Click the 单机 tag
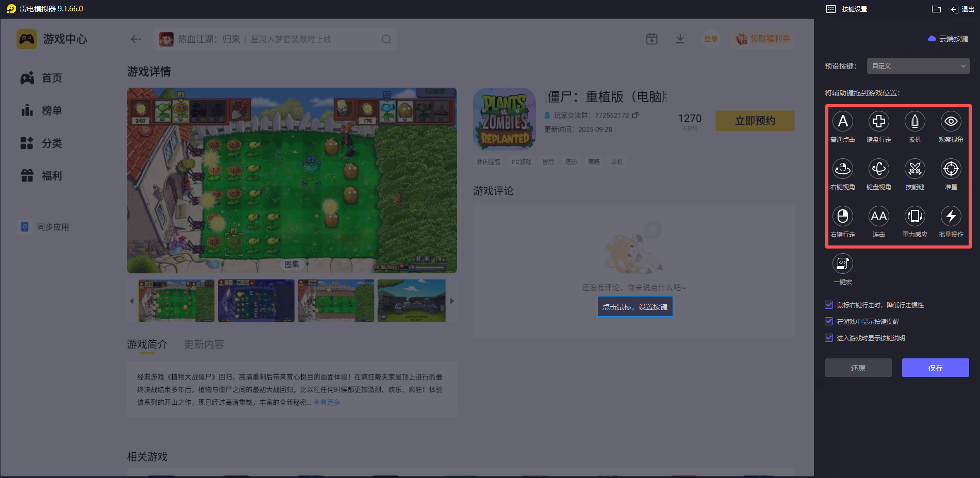Screen dimensions: 980x478 pyautogui.click(x=617, y=162)
